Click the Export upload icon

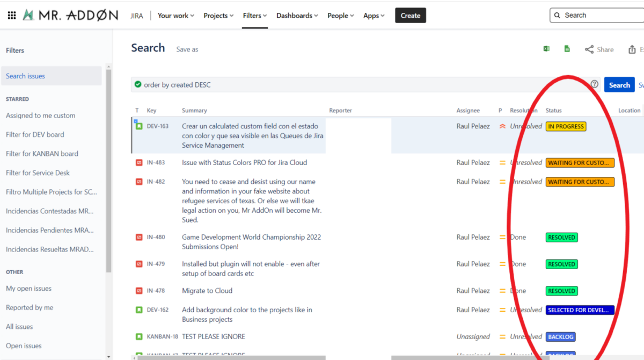633,49
